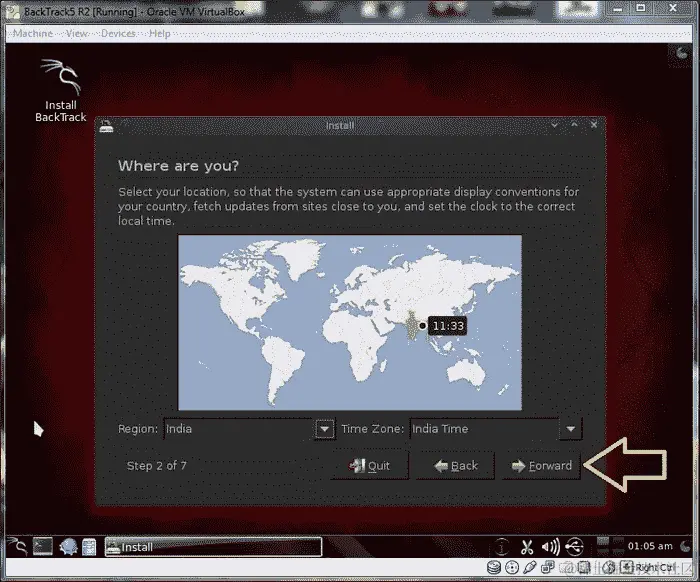This screenshot has height=582, width=700.
Task: Launch the terminal from the taskbar
Action: 43,546
